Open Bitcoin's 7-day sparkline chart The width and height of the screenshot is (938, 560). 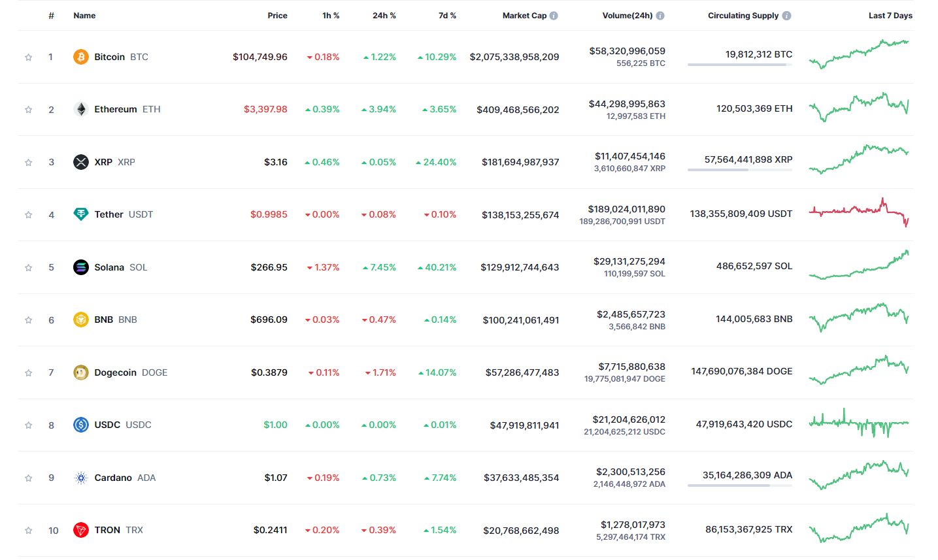click(859, 54)
